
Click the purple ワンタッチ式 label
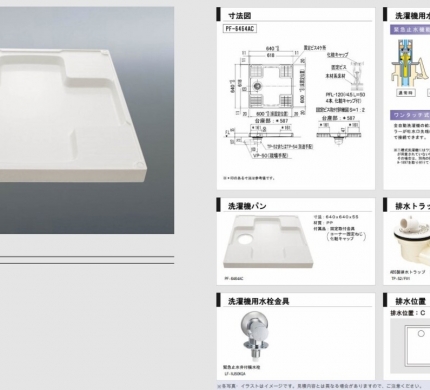coord(410,115)
